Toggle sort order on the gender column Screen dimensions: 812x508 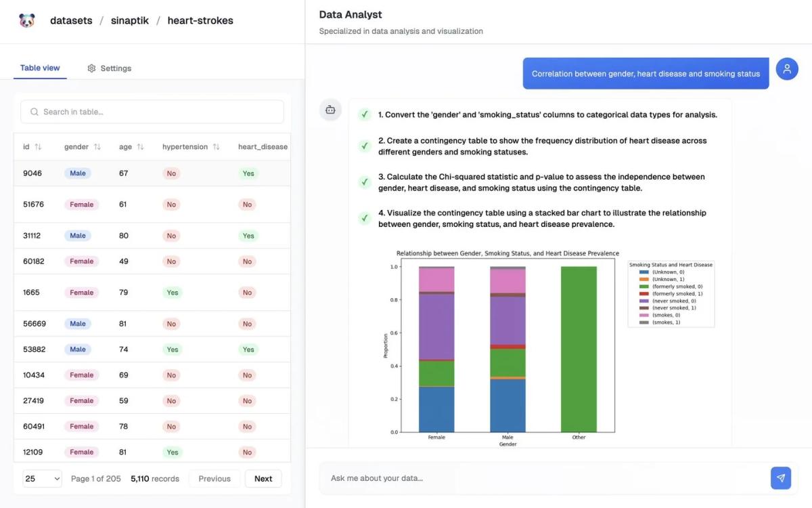[x=96, y=146]
